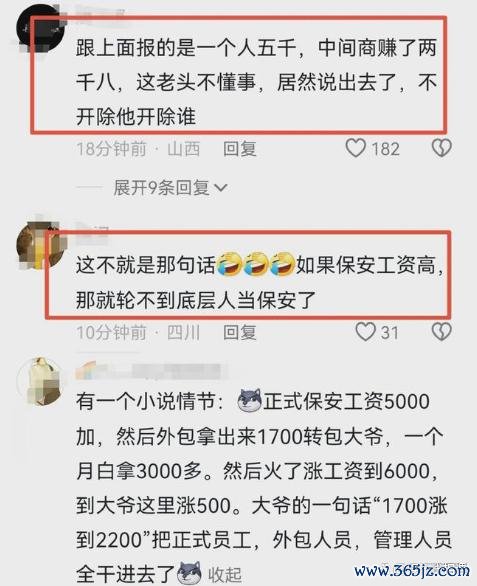Reply to the 四川 comment
Viewport: 477px width, 586px height.
pyautogui.click(x=240, y=332)
